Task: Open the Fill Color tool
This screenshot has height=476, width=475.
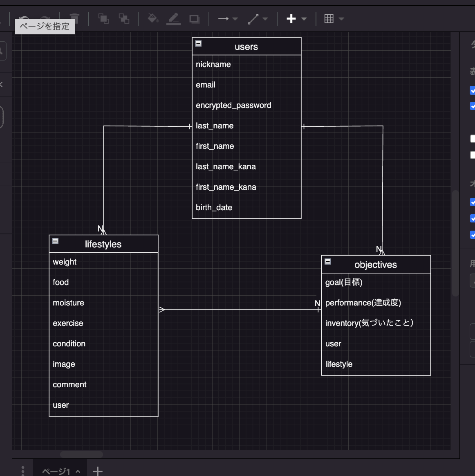Action: 153,19
